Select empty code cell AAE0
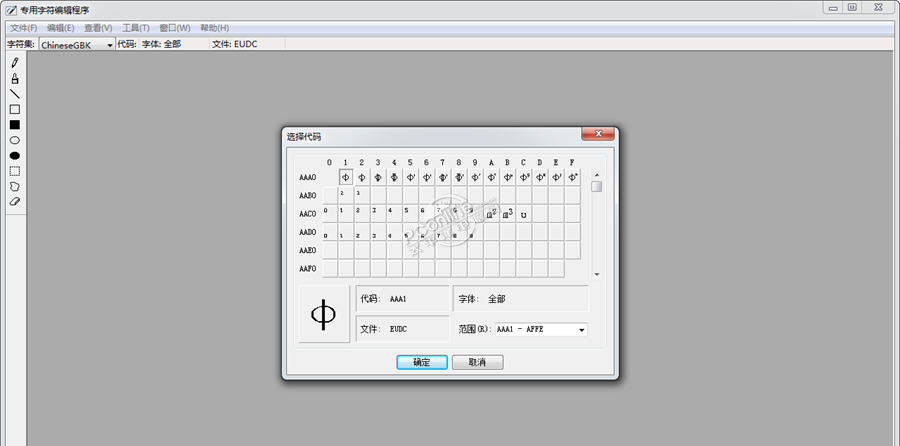The height and width of the screenshot is (446, 900). tap(329, 251)
